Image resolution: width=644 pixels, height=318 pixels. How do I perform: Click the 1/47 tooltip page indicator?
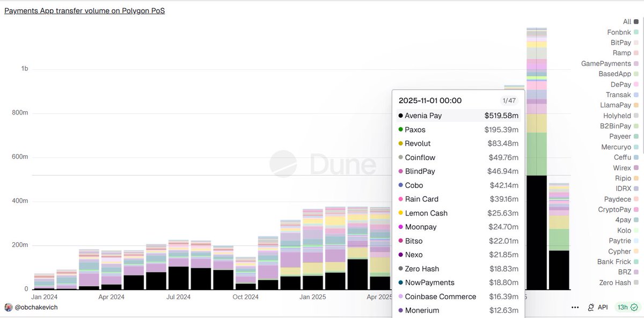pyautogui.click(x=508, y=100)
